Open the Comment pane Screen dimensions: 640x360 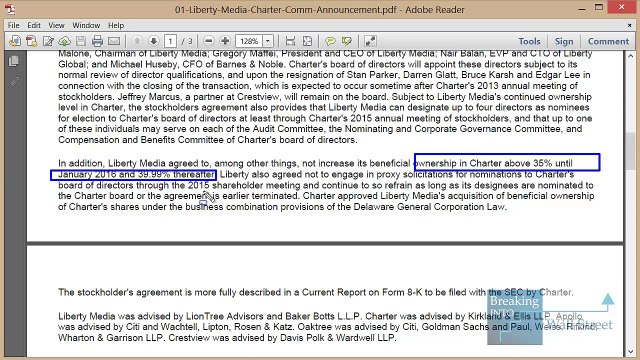coord(608,41)
